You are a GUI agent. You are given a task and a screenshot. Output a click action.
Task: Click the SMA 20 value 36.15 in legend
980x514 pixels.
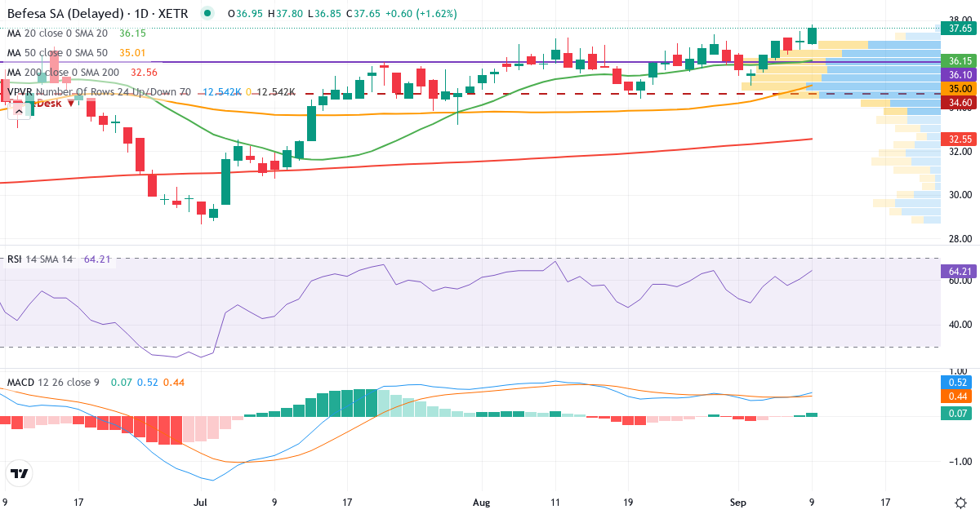coord(133,33)
